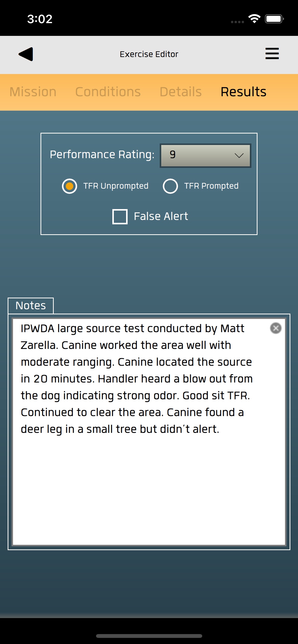Select the Results tab
Screen dimensions: 298x644
[243, 92]
